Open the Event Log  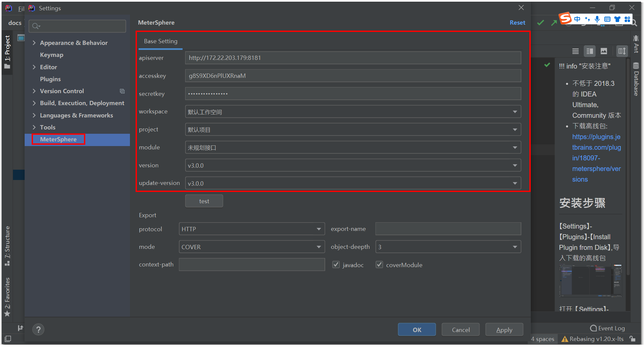tap(607, 328)
